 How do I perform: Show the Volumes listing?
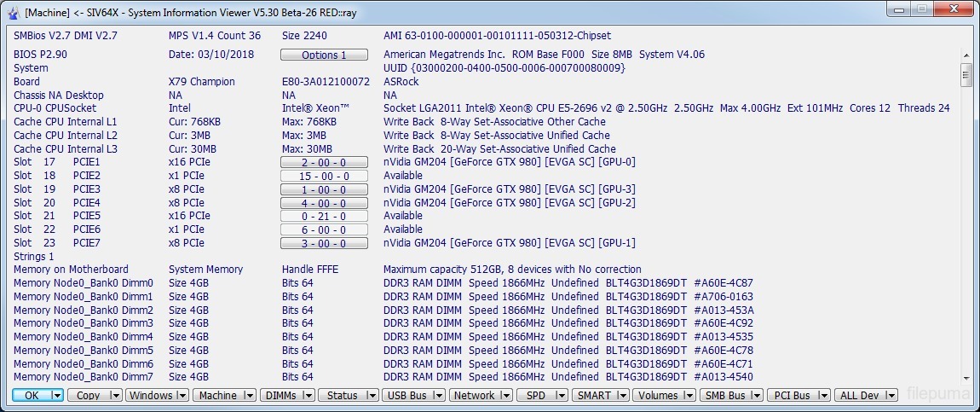[658, 396]
